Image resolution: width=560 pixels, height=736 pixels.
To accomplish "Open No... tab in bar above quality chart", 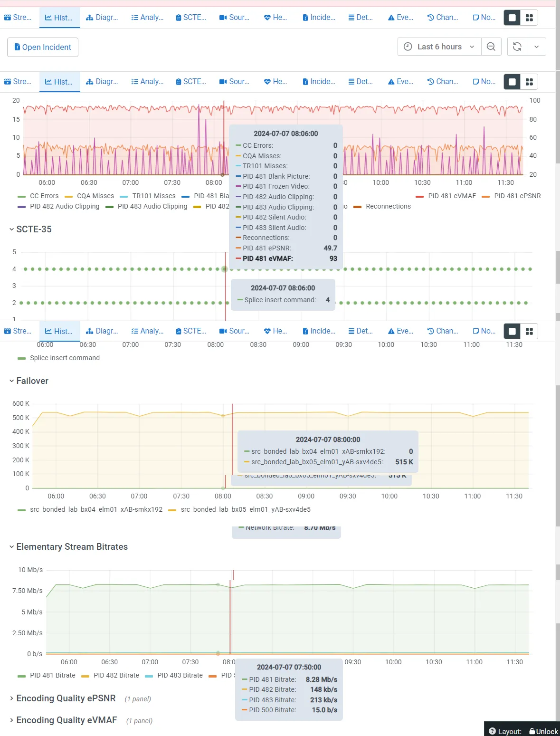I will 484,82.
